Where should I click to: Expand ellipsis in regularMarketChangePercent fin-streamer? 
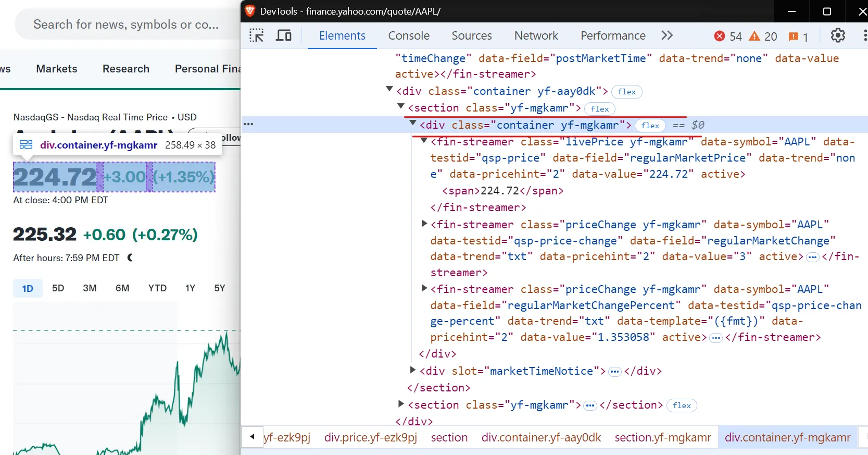tap(716, 338)
